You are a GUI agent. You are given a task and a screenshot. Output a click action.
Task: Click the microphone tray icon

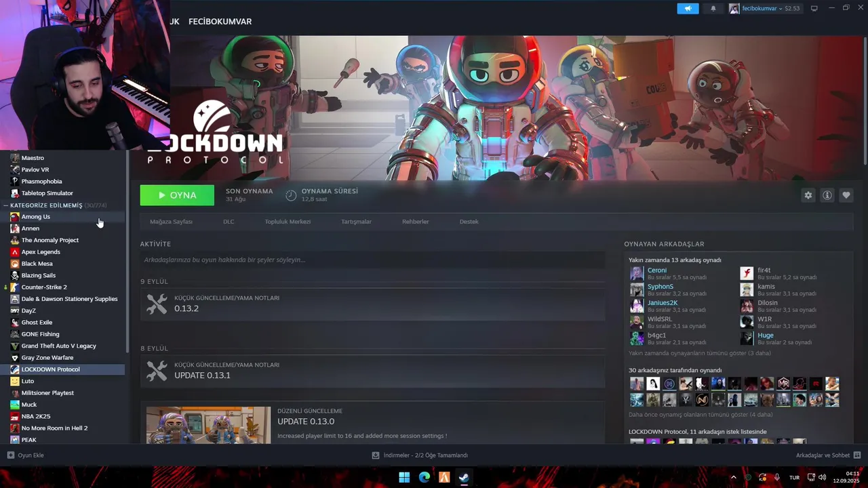click(777, 477)
